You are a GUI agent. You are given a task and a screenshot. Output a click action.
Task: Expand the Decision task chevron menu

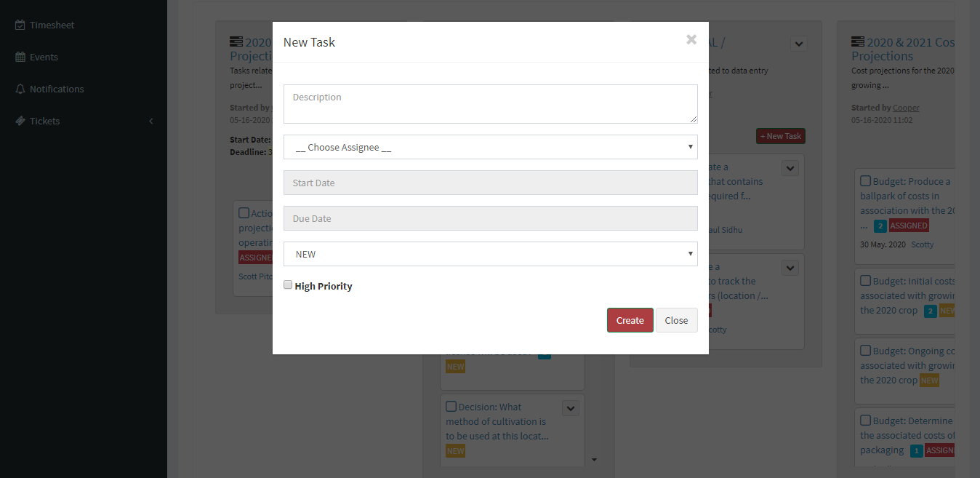coord(571,409)
